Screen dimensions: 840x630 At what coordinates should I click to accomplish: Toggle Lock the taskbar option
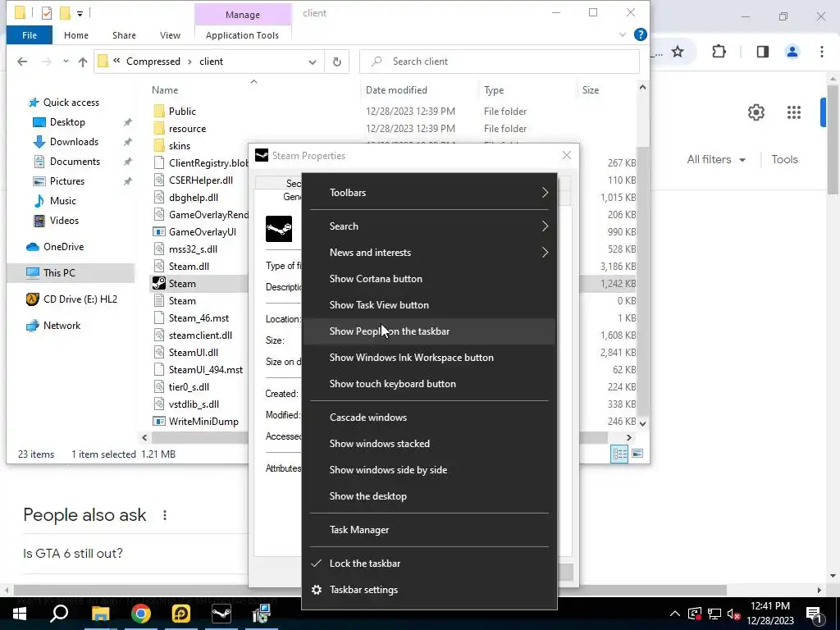point(429,563)
